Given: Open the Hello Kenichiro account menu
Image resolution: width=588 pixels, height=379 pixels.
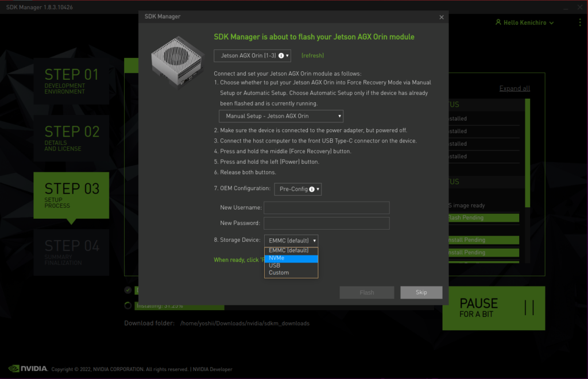Looking at the screenshot, I should pos(525,22).
